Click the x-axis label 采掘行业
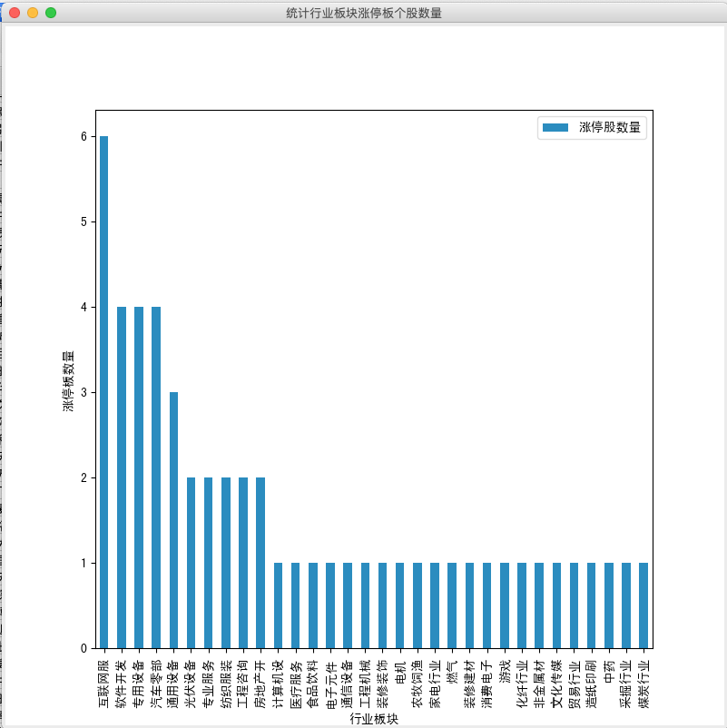The width and height of the screenshot is (727, 728). coord(626,684)
